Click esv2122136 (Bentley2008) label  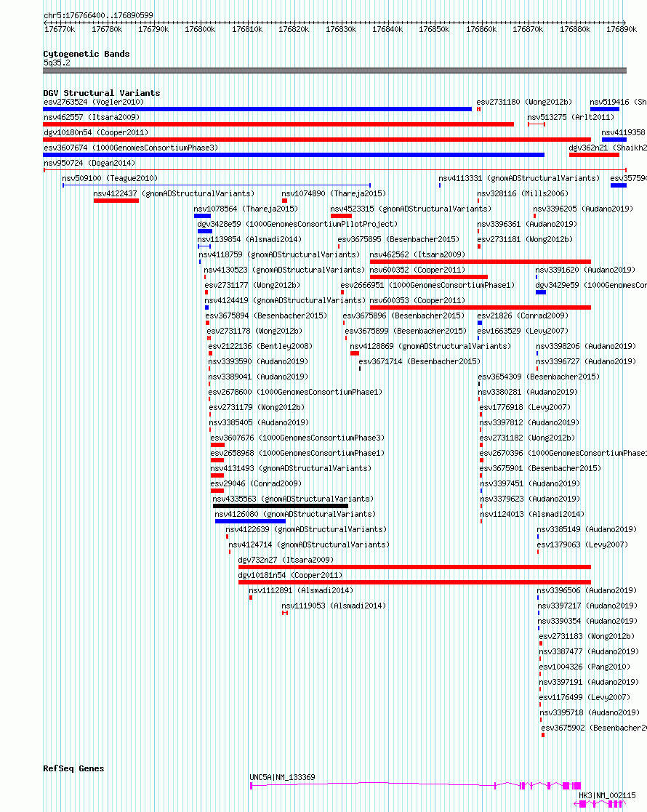260,347
